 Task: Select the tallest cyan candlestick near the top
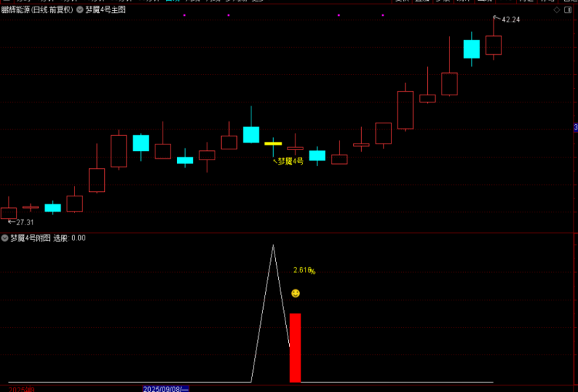point(471,48)
